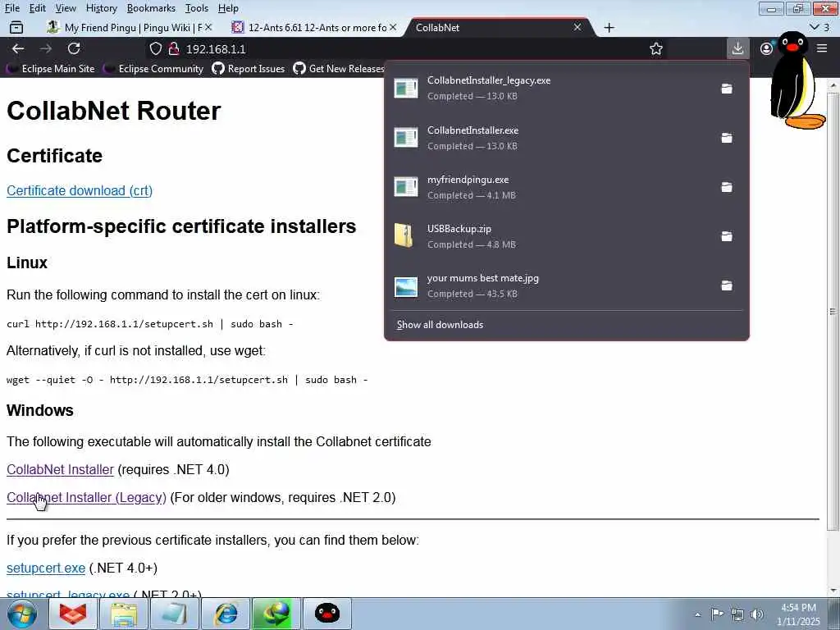Image resolution: width=840 pixels, height=630 pixels.
Task: Show hidden tray icons arrow
Action: pyautogui.click(x=697, y=614)
